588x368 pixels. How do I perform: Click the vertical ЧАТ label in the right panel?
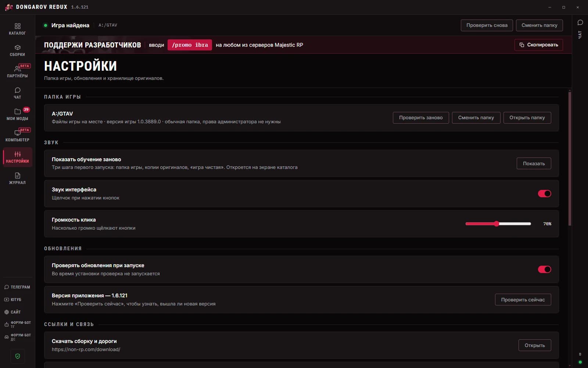[x=580, y=35]
